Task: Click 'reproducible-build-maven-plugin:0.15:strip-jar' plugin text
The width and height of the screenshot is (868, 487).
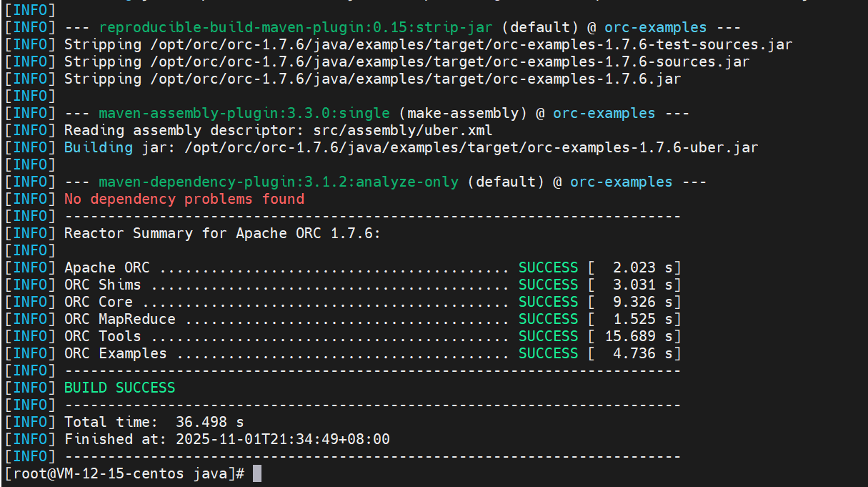Action: click(x=296, y=27)
